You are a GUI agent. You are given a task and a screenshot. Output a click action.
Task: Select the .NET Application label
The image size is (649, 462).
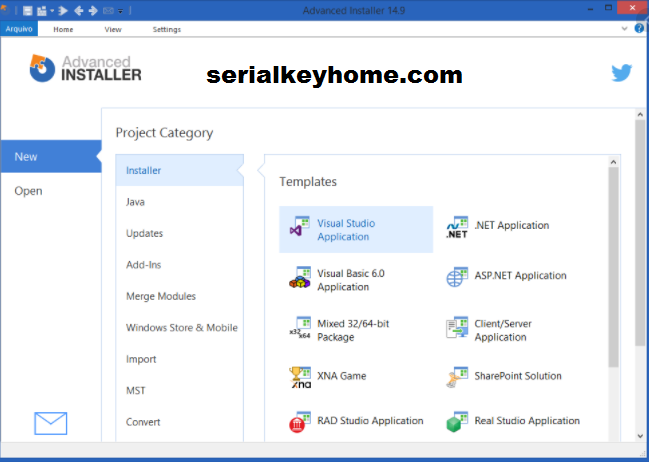(512, 225)
